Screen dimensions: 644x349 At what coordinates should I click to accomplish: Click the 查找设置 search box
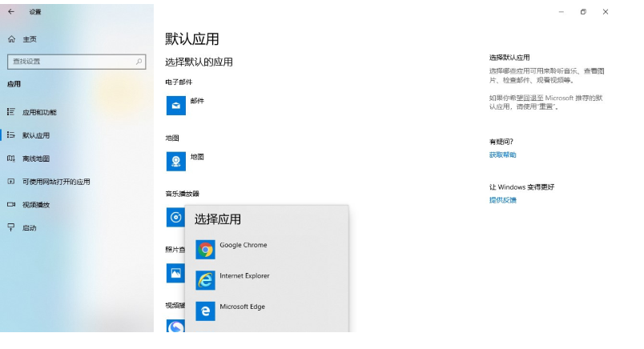tap(70, 62)
